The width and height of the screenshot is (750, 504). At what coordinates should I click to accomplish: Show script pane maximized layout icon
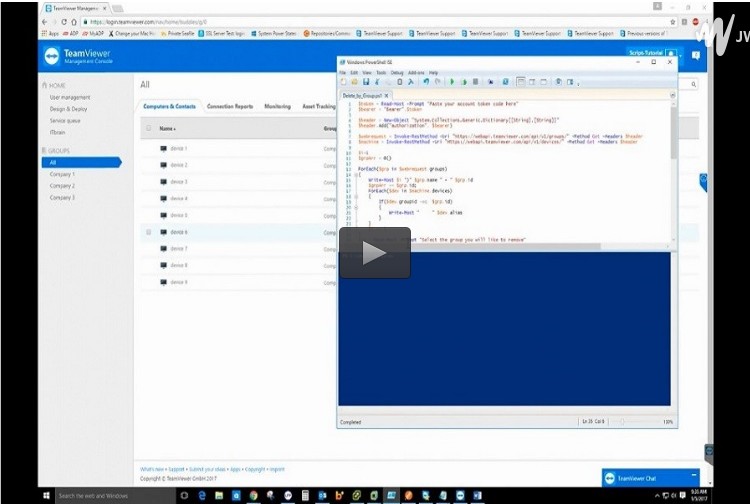(x=543, y=82)
